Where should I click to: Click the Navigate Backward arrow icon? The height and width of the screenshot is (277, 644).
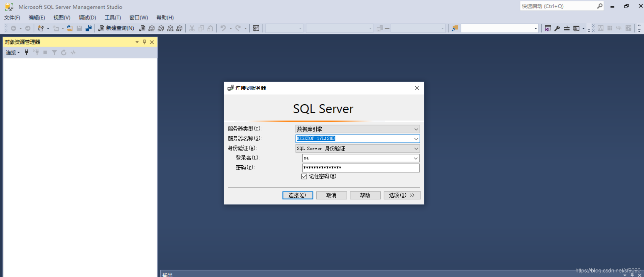coord(14,28)
